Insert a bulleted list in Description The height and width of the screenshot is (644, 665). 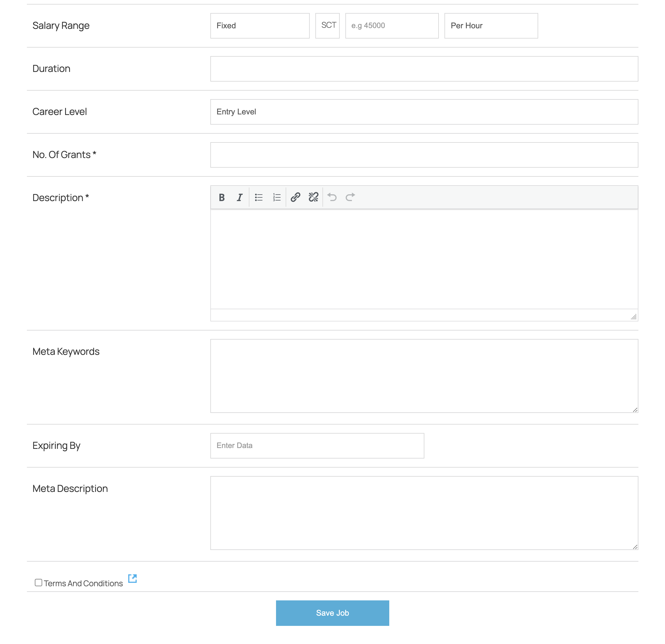tap(258, 197)
